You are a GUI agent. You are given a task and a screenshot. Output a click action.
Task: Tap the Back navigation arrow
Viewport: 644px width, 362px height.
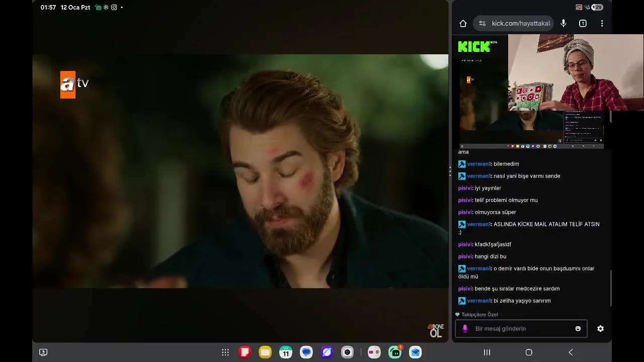tap(571, 352)
